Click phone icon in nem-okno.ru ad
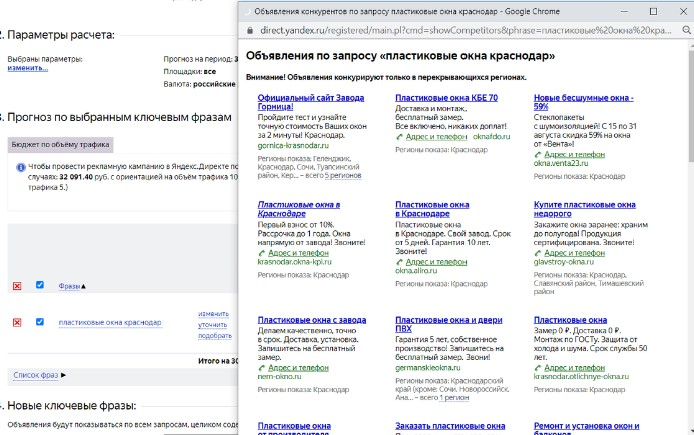The height and width of the screenshot is (435, 694). 262,368
